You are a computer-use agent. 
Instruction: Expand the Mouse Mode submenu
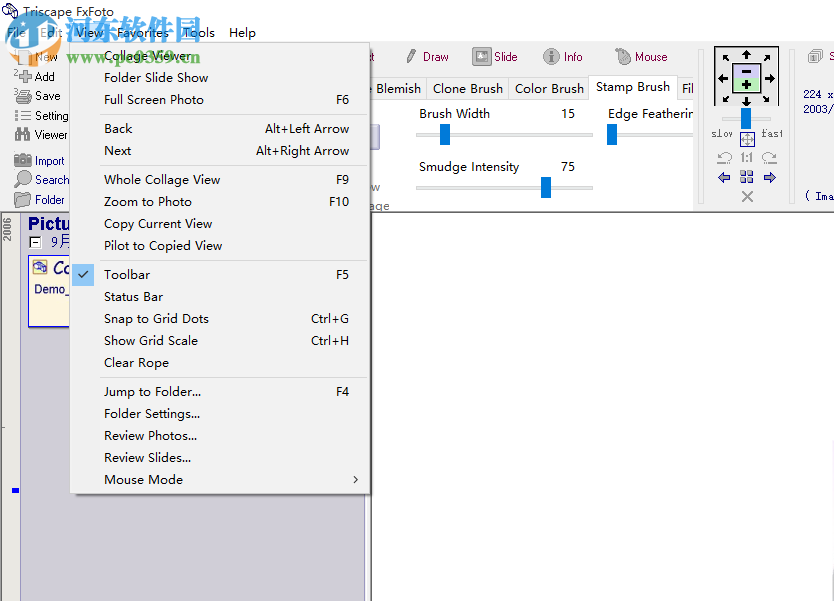point(220,480)
